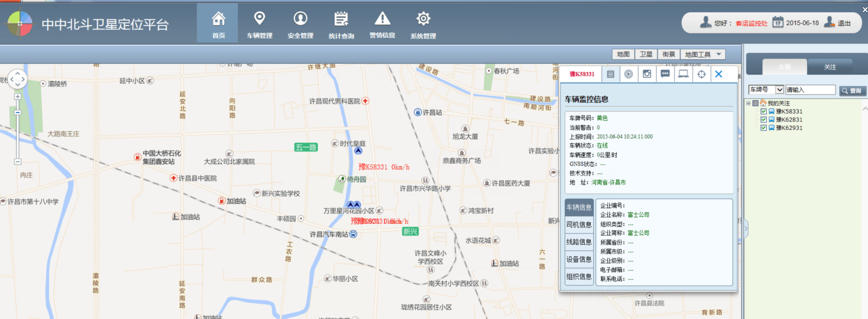
Task: Select 豫K58331 in the vehicle tree
Action: click(x=789, y=111)
